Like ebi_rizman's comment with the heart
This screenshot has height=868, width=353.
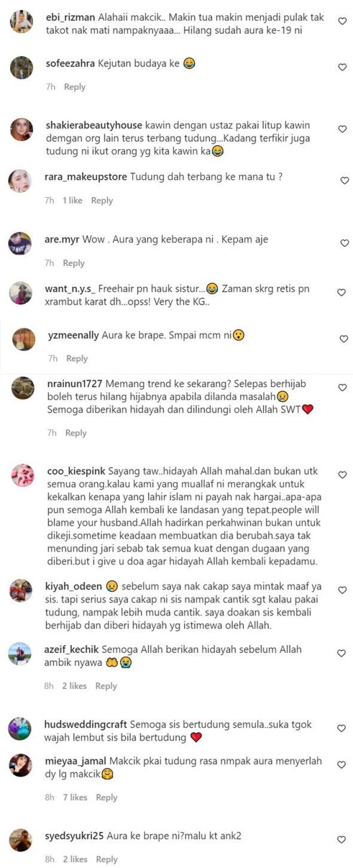click(x=342, y=21)
